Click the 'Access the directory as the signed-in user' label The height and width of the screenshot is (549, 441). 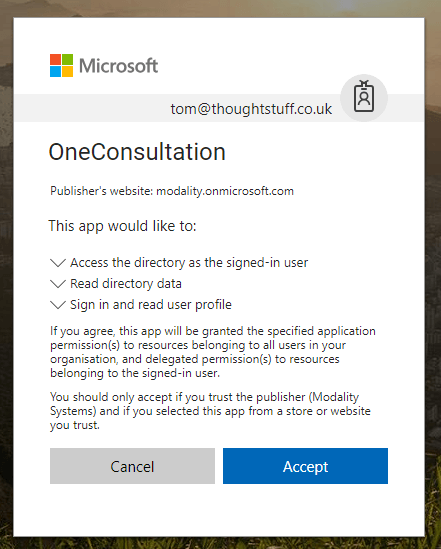(x=189, y=263)
